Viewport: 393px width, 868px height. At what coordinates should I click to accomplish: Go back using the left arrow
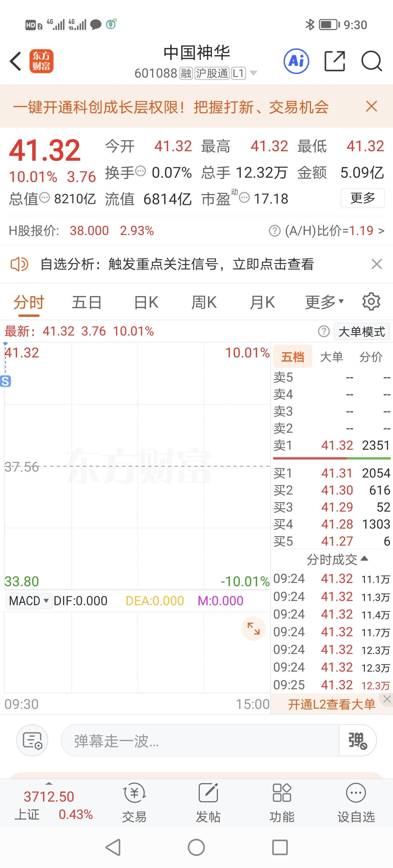[15, 61]
